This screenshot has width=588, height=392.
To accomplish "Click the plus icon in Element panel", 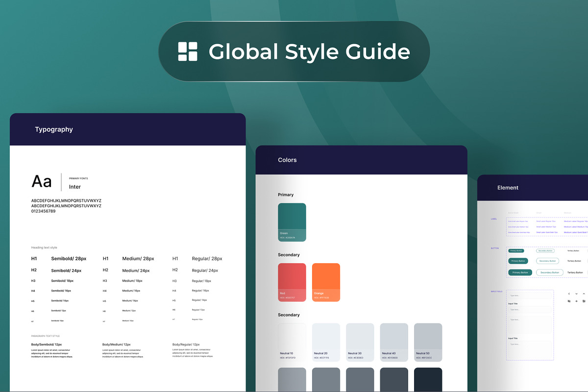I will pyautogui.click(x=576, y=301).
